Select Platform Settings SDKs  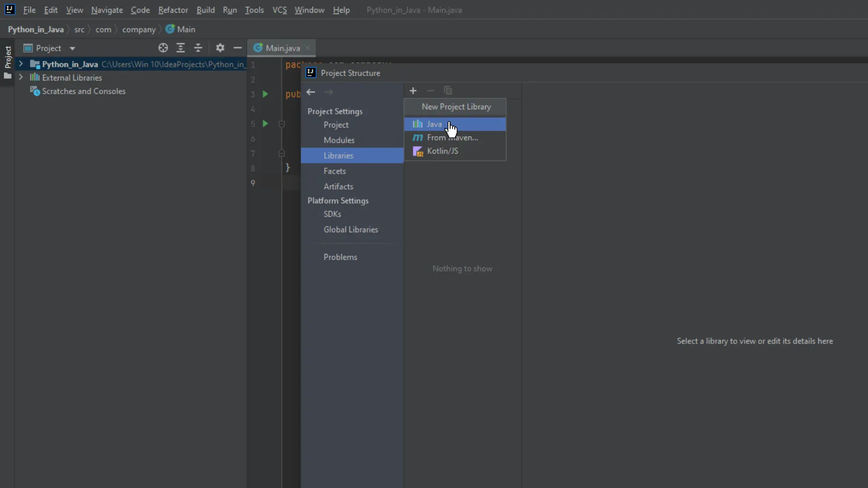[x=331, y=214]
